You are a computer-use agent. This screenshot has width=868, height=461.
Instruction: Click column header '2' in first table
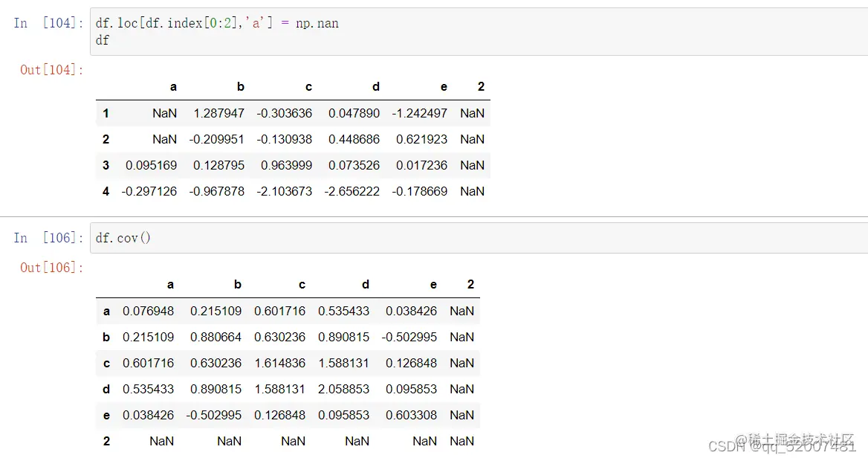click(481, 87)
